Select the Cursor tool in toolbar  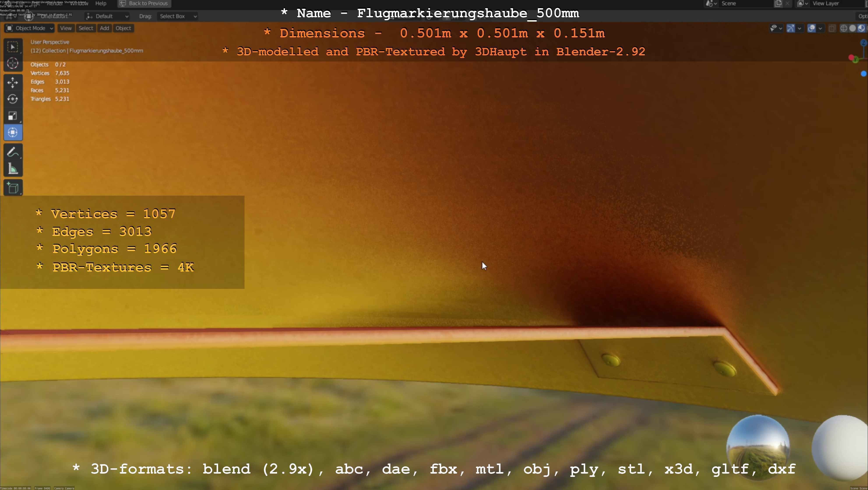(13, 63)
